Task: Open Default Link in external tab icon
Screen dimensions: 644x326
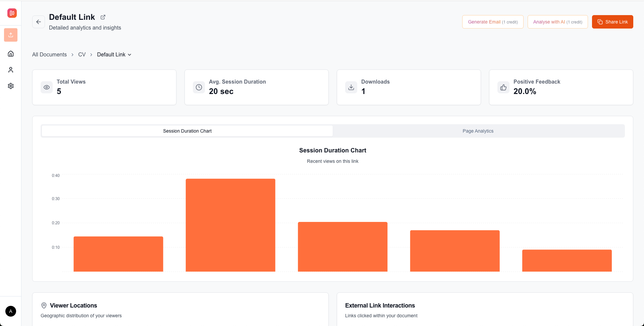Action: [x=103, y=17]
